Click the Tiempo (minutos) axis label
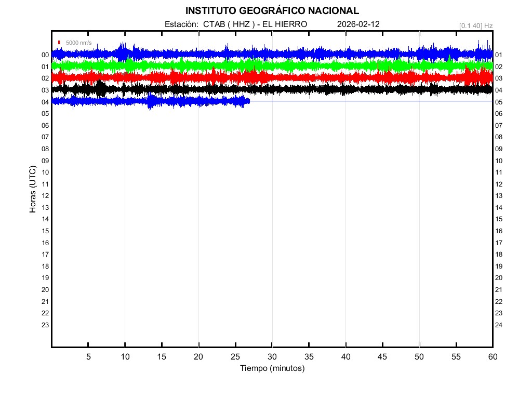Image resolution: width=532 pixels, height=399 pixels. click(x=272, y=368)
